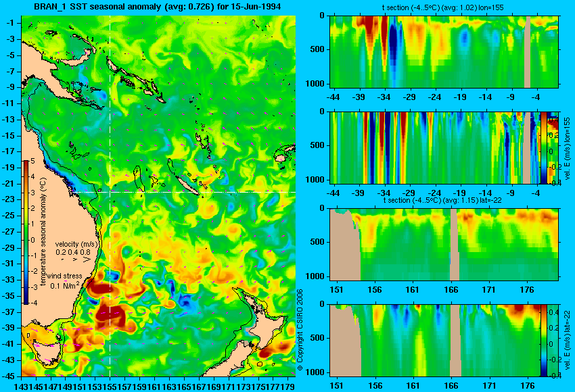
Task: Click the 1000 depth label of the lon=155 temperature section
Action: tap(315, 84)
